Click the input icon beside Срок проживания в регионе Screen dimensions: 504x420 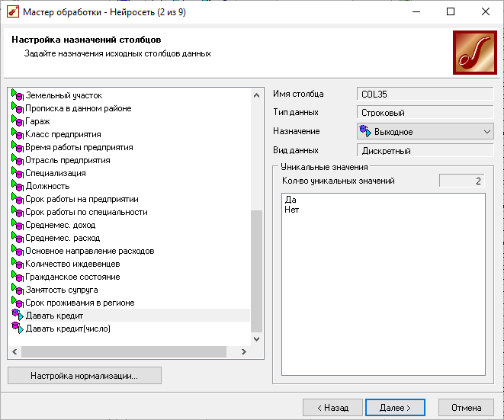[x=18, y=303]
